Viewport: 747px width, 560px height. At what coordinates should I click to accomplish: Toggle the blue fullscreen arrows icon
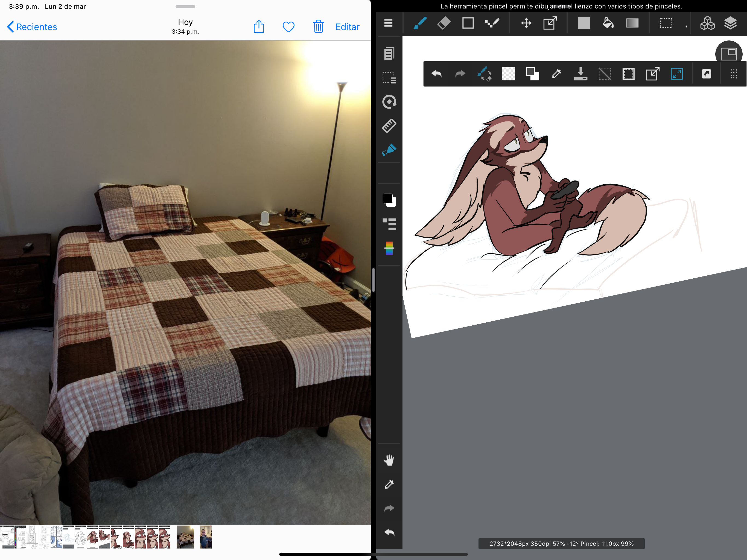(x=676, y=74)
